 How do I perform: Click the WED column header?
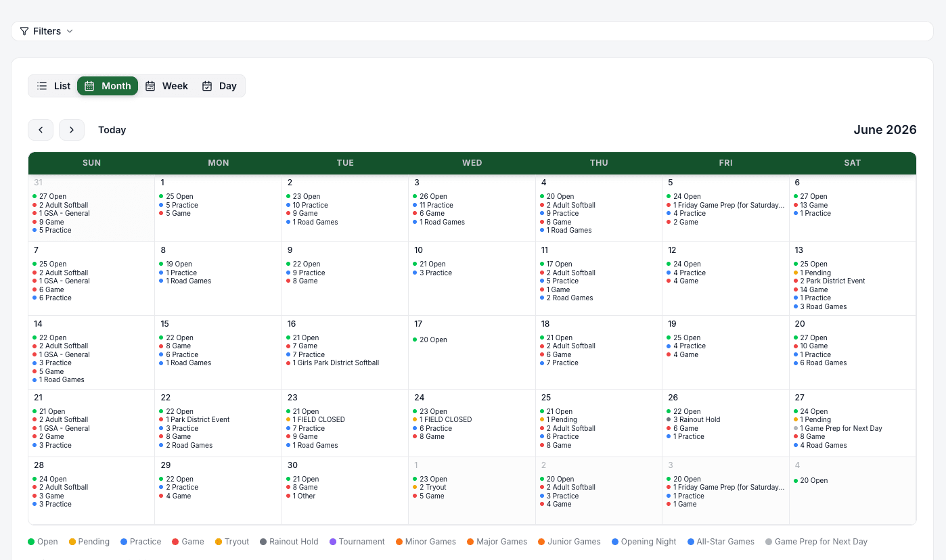click(x=472, y=163)
